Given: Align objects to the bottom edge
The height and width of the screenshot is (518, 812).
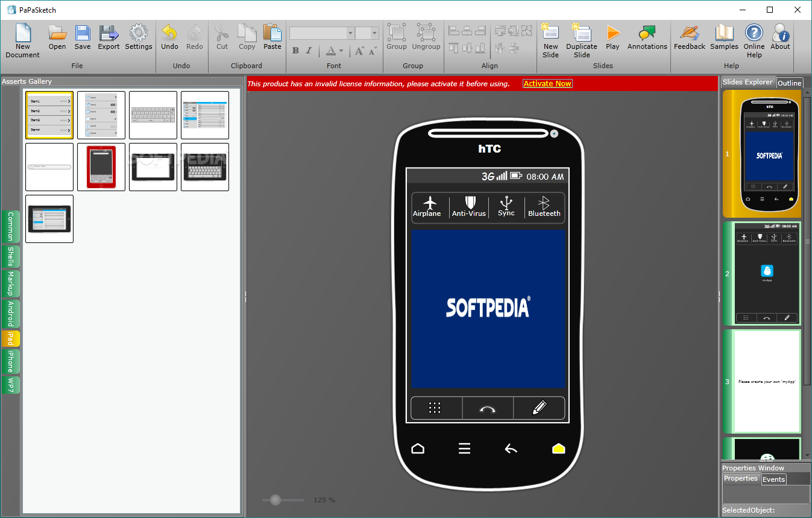Looking at the screenshot, I should pos(480,48).
